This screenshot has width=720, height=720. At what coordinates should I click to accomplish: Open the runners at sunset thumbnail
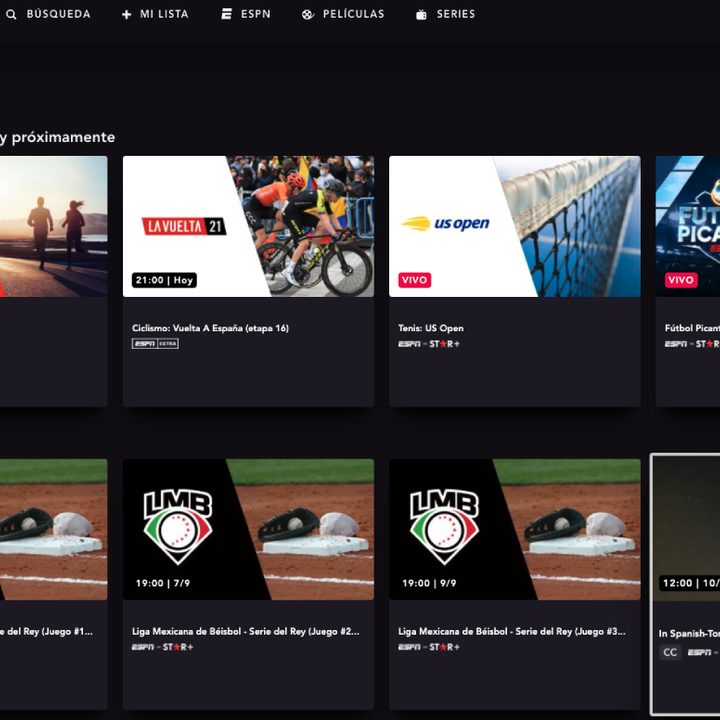(x=54, y=226)
